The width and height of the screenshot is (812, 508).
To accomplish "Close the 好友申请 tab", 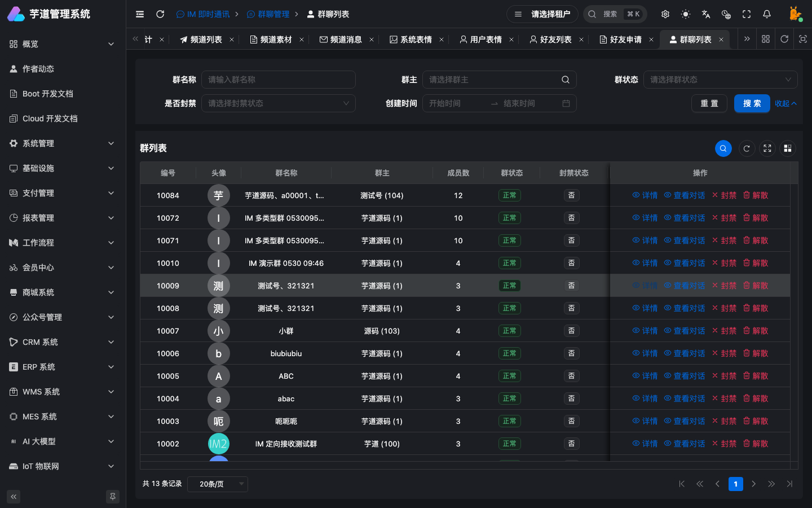I will point(651,40).
